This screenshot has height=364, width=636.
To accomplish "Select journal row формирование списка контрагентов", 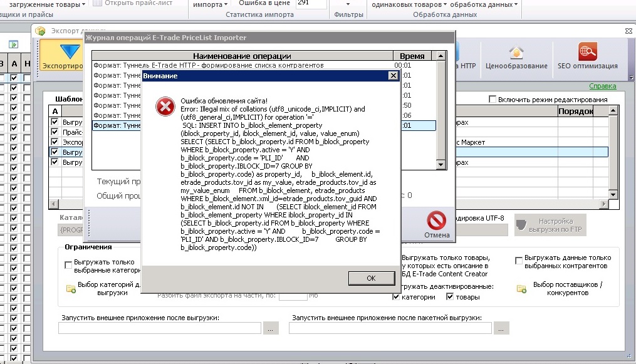I will 264,65.
